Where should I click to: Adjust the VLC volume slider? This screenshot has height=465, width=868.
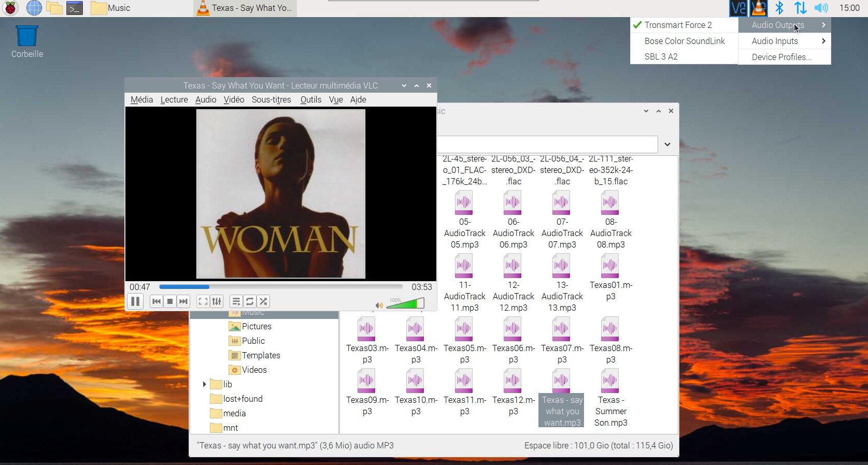(405, 303)
